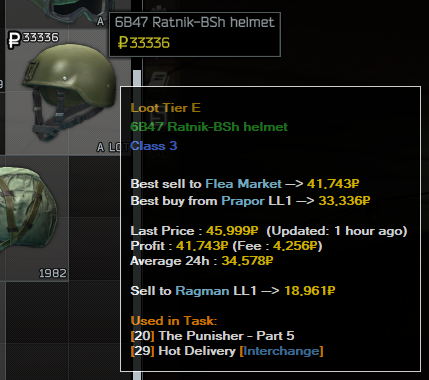Click the Prapor trader name
This screenshot has height=380, width=429.
point(243,201)
